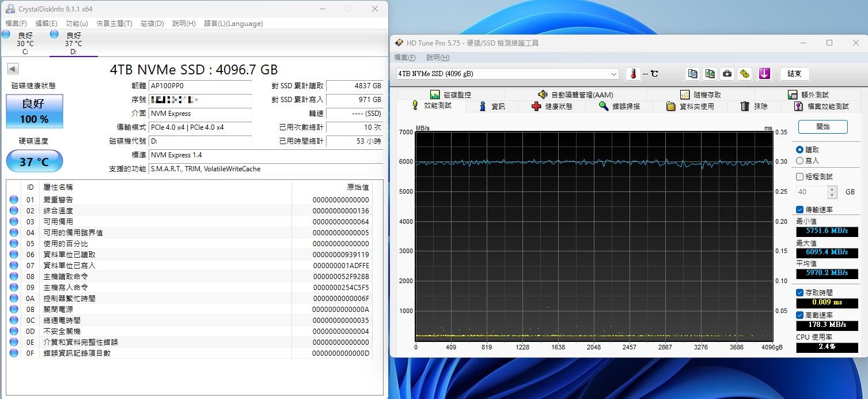Viewport: 868px width, 399px height.
Task: Click the 總通電時間 attribute row
Action: pos(189,320)
